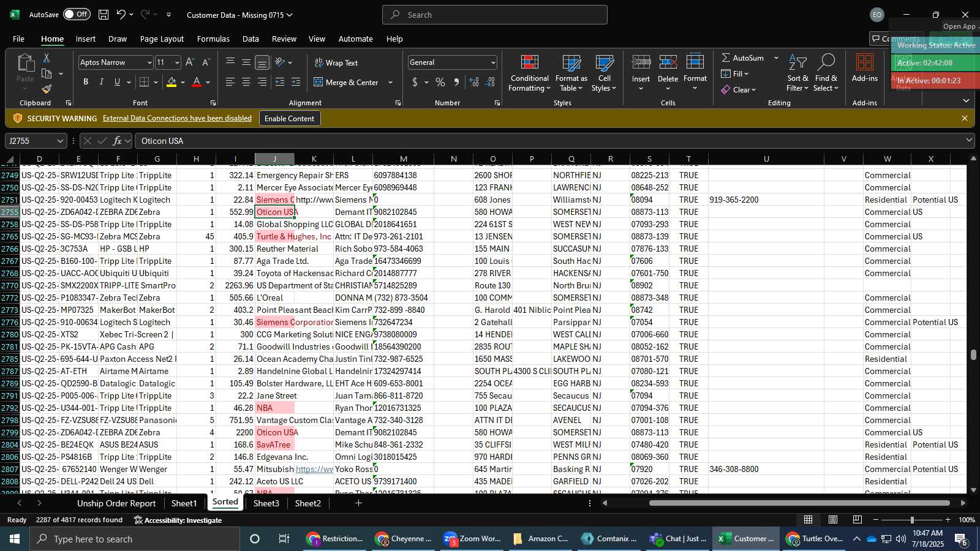The height and width of the screenshot is (551, 980).
Task: Open the font name dropdown Aptos Narrow
Action: tap(149, 62)
